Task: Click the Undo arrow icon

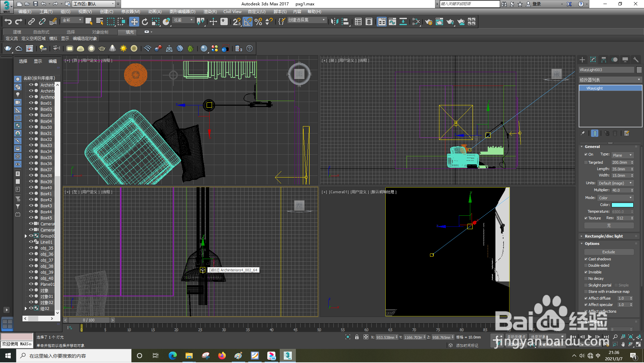Action: click(x=8, y=22)
